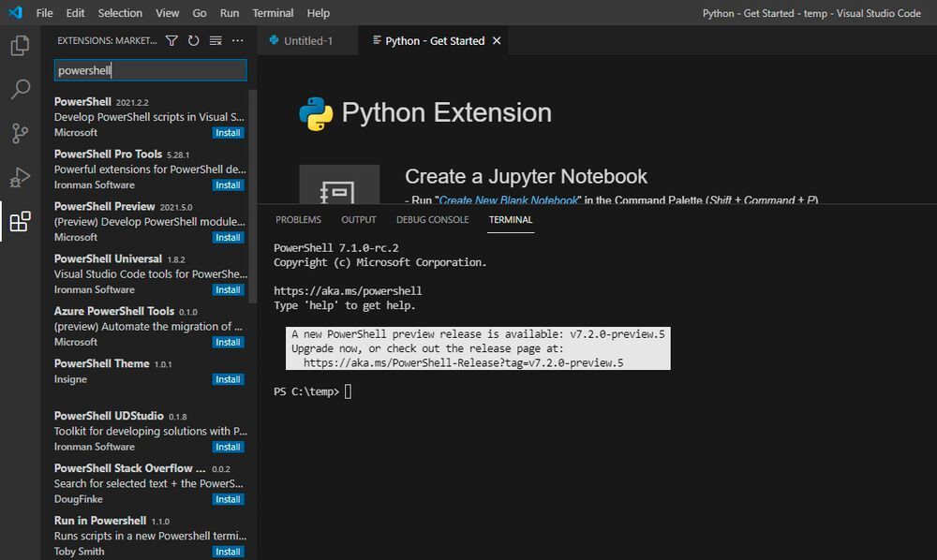This screenshot has width=937, height=560.
Task: Open Source Control view
Action: [20, 133]
